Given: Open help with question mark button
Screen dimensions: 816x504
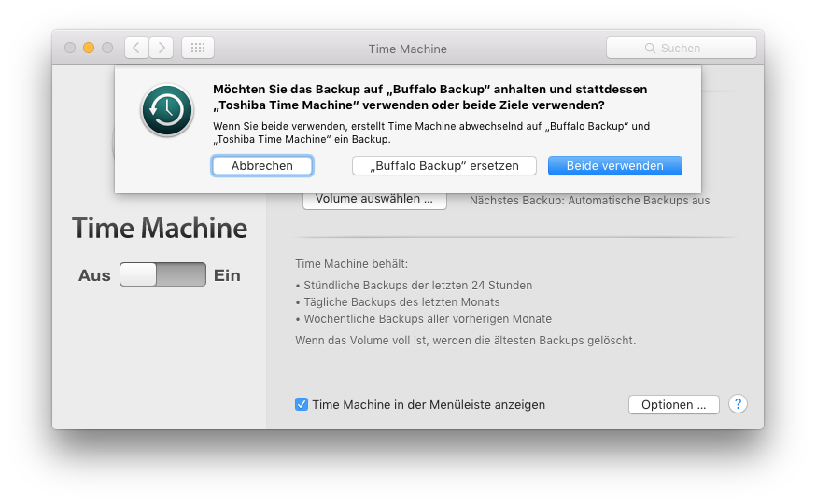Looking at the screenshot, I should pyautogui.click(x=738, y=403).
